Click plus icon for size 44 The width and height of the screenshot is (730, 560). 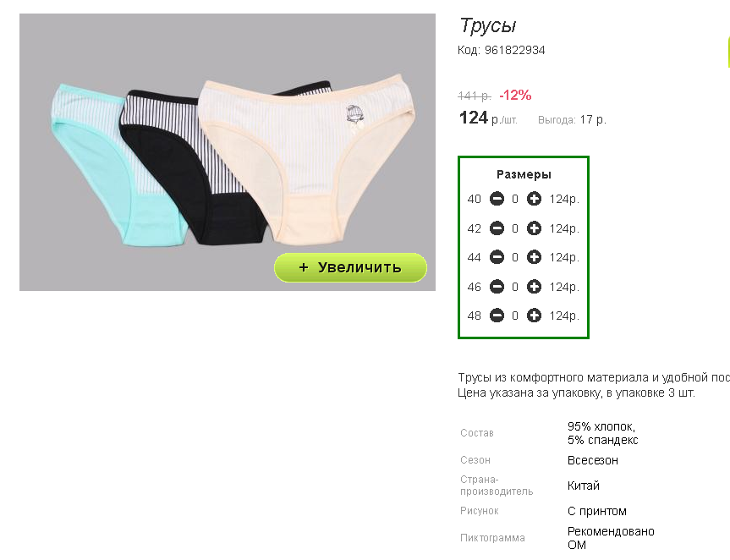534,257
